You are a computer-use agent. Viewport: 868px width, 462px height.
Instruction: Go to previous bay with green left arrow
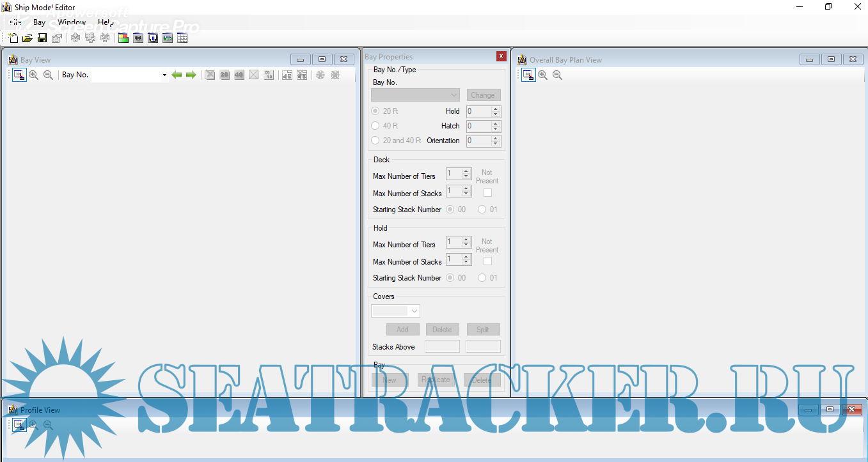pos(177,75)
